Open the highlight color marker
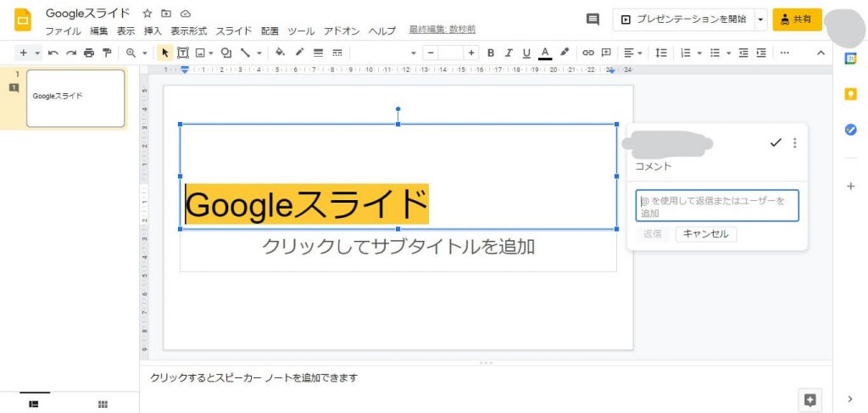The width and height of the screenshot is (868, 413). (x=564, y=53)
